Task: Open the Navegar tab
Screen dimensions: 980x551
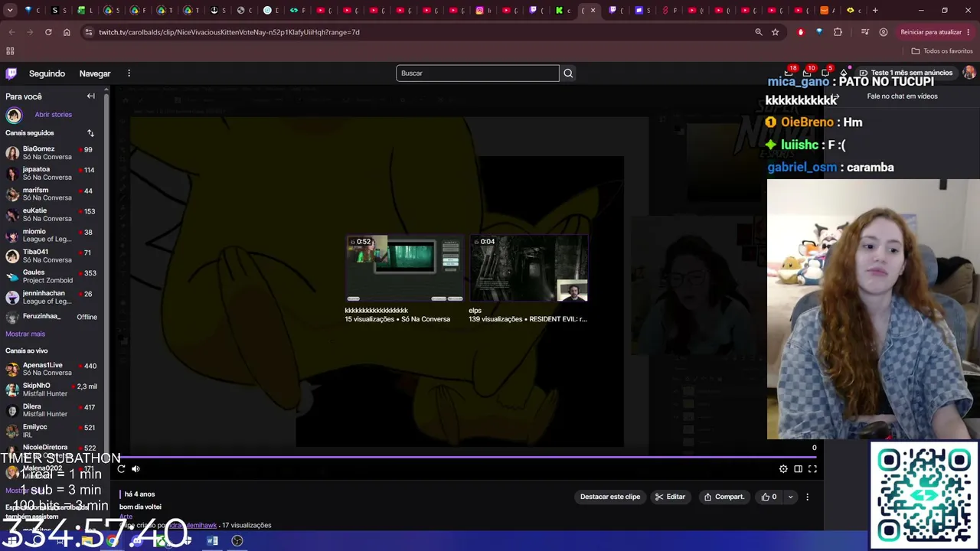Action: 95,73
